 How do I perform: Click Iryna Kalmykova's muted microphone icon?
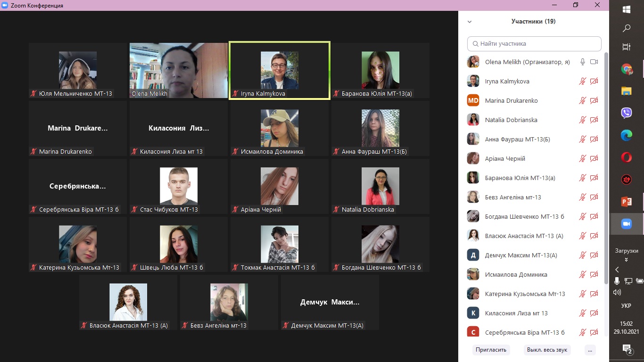tap(583, 81)
